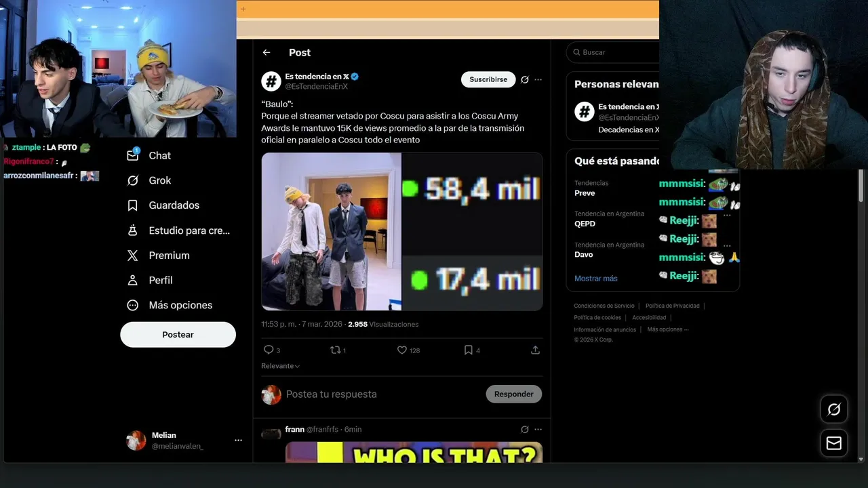Open the three-dot menu on frann's reply
868x488 pixels.
(x=538, y=429)
